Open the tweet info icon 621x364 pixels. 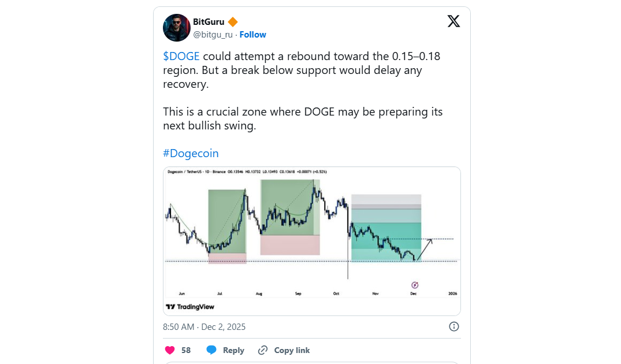(453, 326)
